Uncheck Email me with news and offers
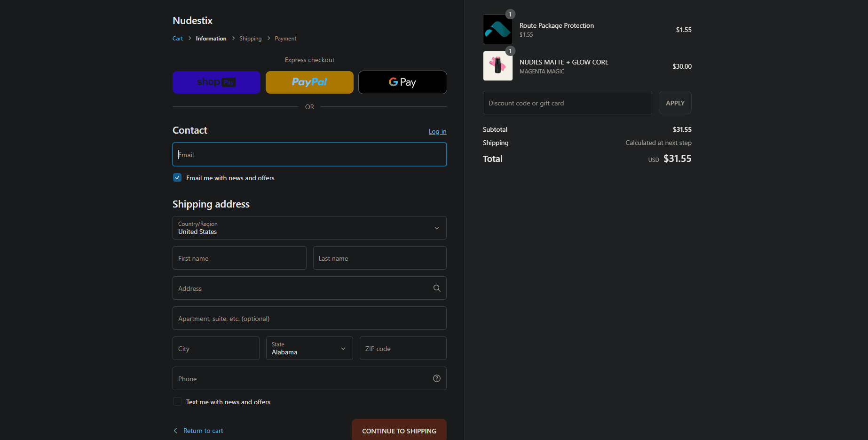 click(x=177, y=177)
